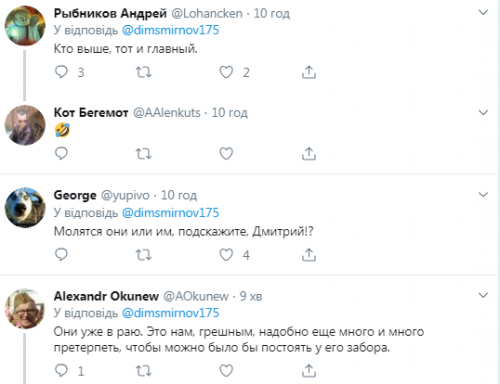Like Alexandr Okunew's tweet
500x384 pixels.
point(226,371)
